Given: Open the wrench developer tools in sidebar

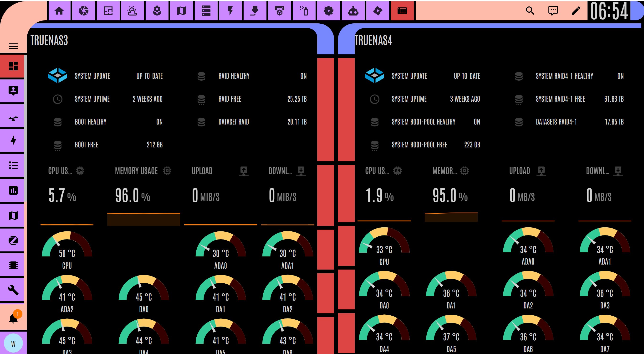Looking at the screenshot, I should click(13, 290).
